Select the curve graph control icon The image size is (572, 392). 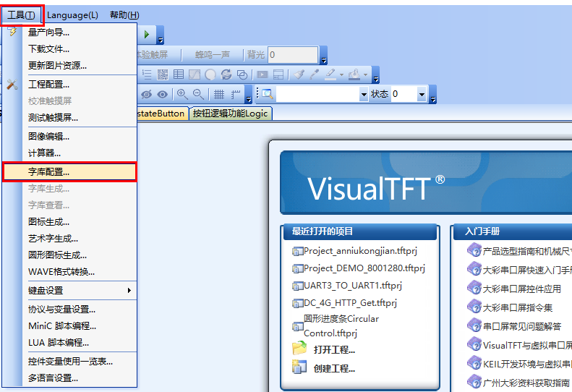pyautogui.click(x=195, y=74)
